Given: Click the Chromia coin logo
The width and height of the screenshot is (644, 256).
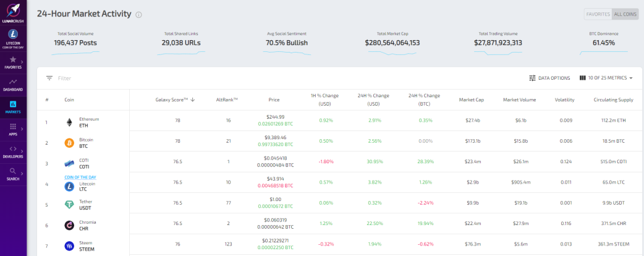Looking at the screenshot, I should 69,225.
